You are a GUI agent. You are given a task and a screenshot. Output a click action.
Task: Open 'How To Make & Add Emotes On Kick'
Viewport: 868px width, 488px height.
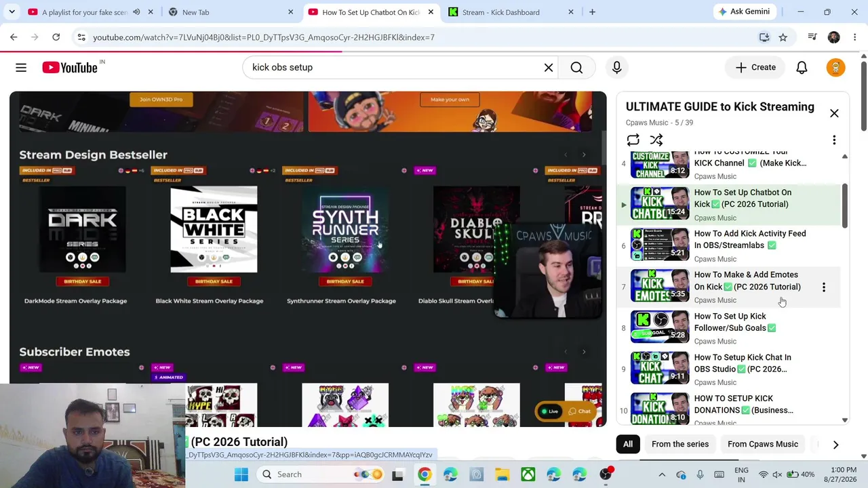(729, 287)
